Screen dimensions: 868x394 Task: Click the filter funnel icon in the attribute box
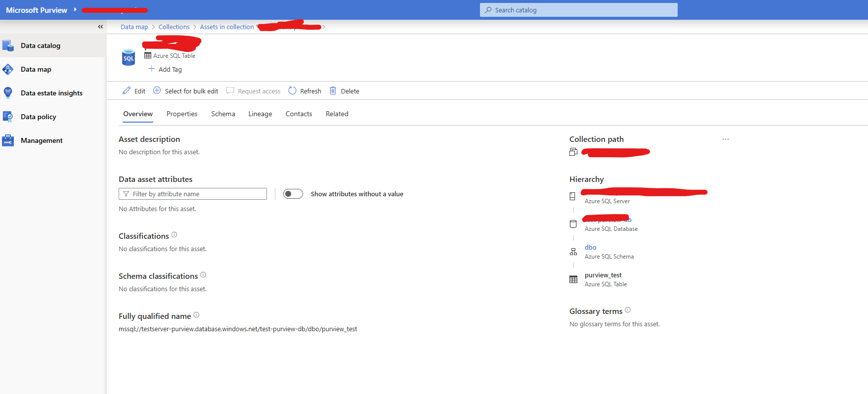[126, 194]
